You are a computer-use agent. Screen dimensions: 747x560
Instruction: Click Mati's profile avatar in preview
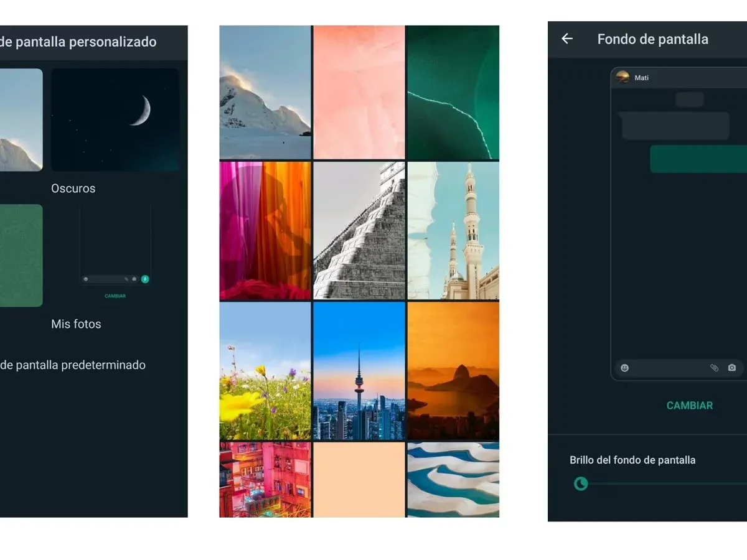click(x=622, y=77)
